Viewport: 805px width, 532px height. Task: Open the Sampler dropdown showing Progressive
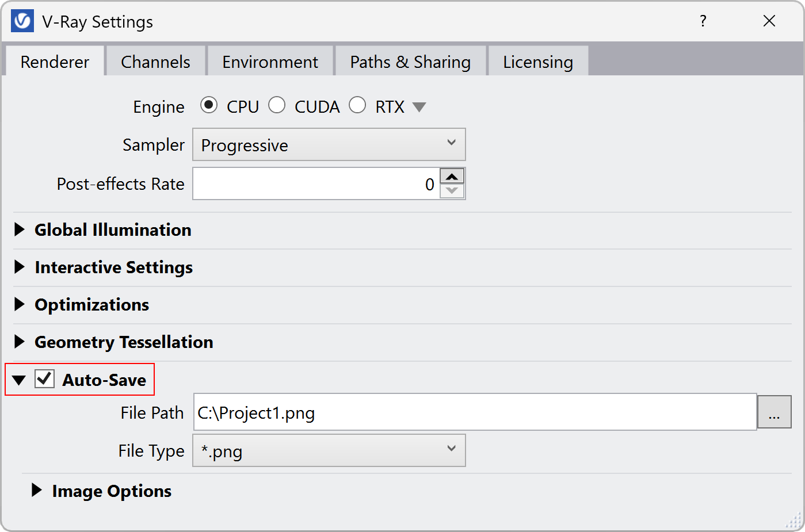(x=329, y=144)
